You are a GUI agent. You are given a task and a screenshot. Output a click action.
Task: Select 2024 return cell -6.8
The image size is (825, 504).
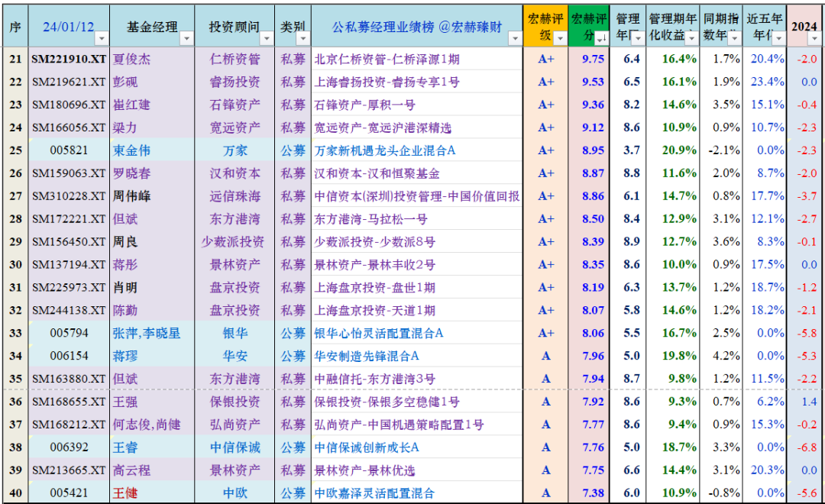coord(806,447)
